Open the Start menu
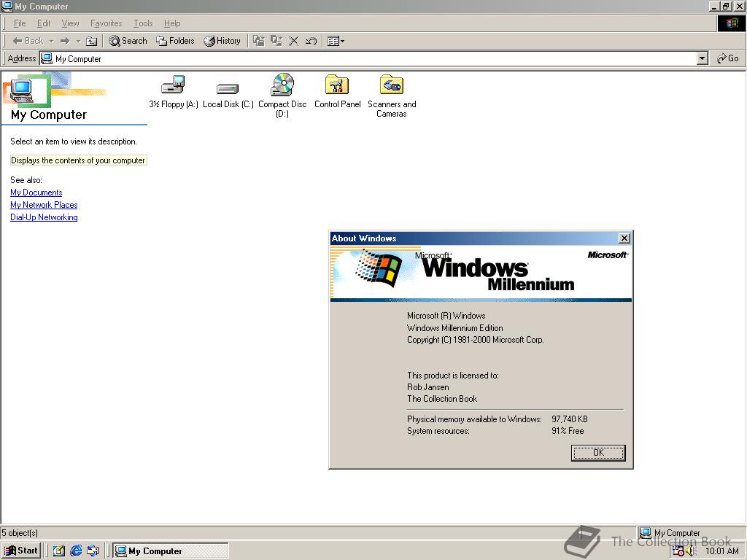This screenshot has width=747, height=560. click(x=21, y=551)
